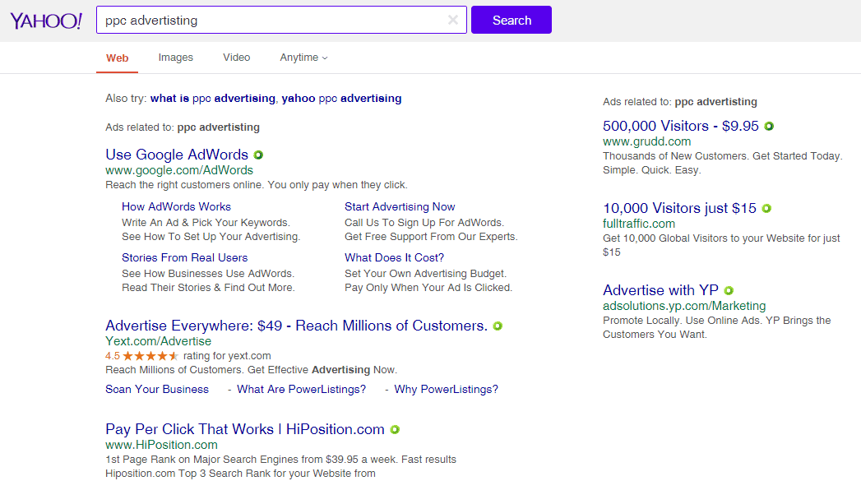Click text 'Reach Millions of Customers. Get Effective'

tap(207, 370)
